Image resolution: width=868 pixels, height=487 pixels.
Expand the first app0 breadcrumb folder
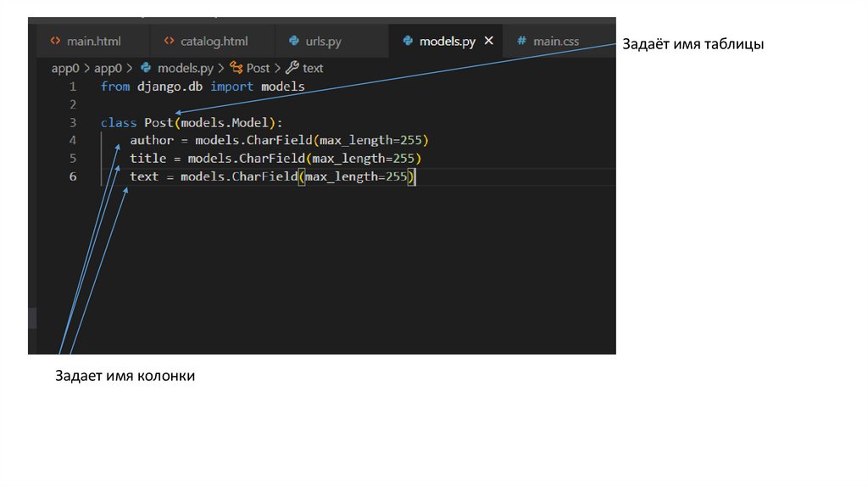(x=65, y=68)
